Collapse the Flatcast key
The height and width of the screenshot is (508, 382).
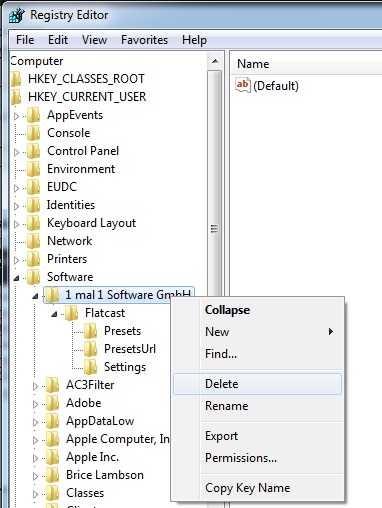point(54,314)
